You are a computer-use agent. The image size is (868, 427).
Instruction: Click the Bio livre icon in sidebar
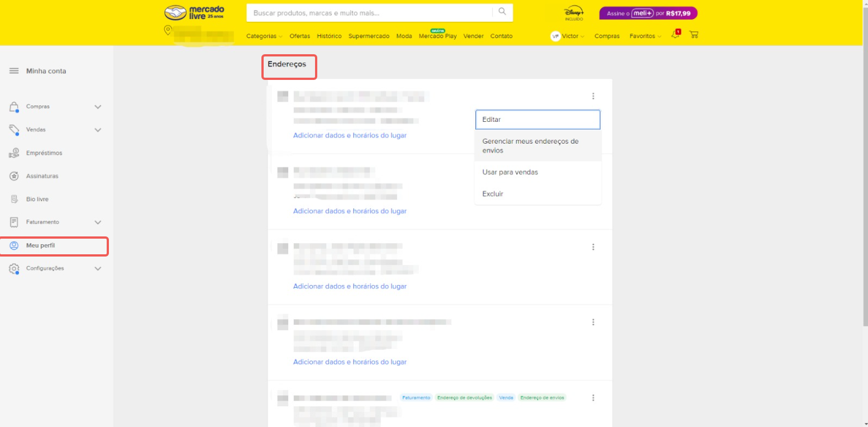pos(15,199)
